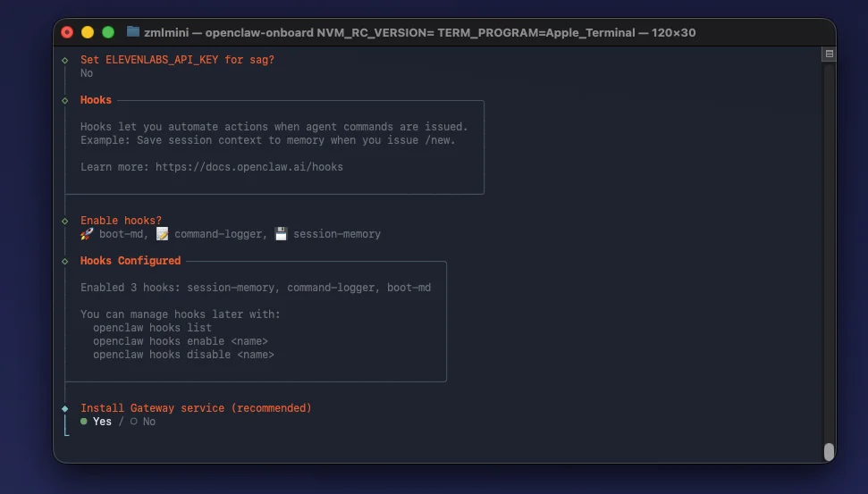This screenshot has width=868, height=494.
Task: Click the floppy disk icon before session-memory
Action: coord(282,234)
